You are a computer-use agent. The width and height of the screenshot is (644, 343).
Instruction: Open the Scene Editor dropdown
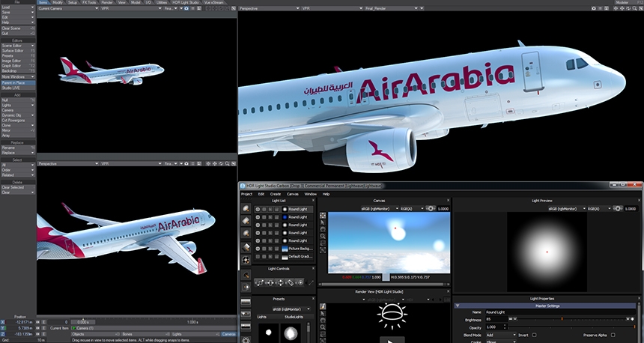[18, 46]
